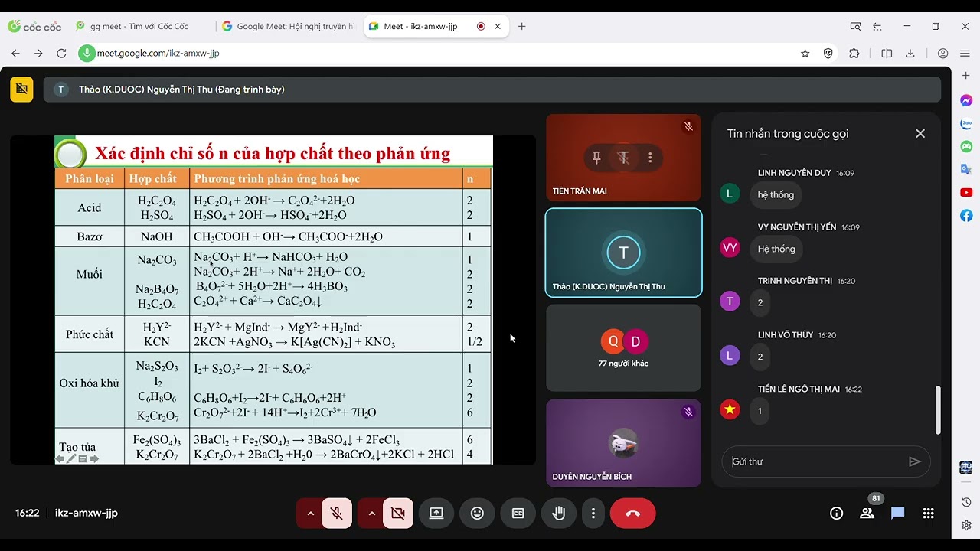Open the present screen button
This screenshot has height=551, width=980.
coord(436,514)
